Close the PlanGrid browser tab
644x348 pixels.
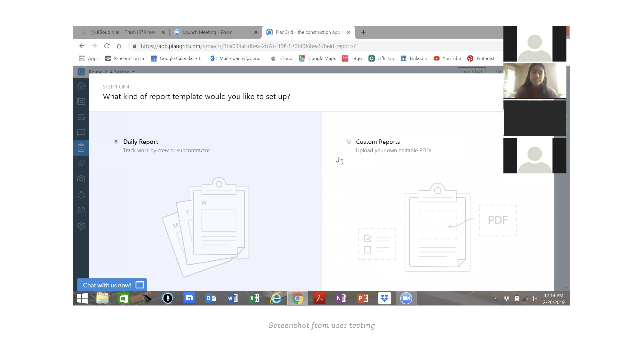tap(348, 32)
